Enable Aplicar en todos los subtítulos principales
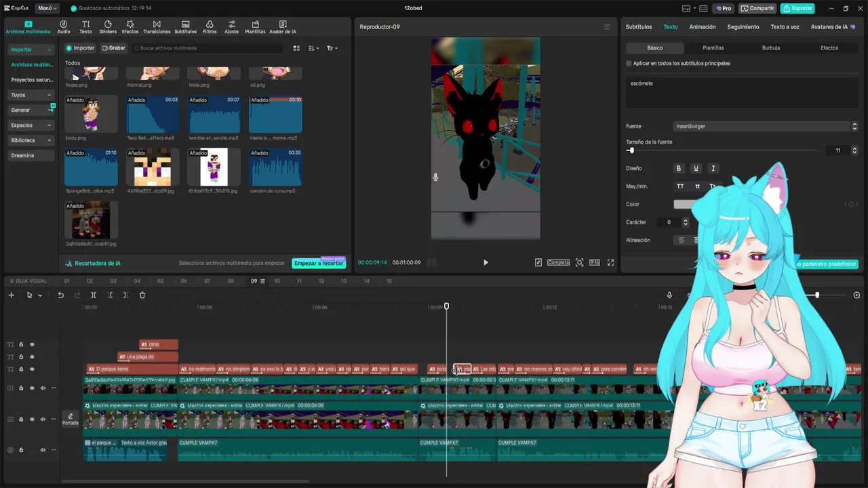Screen dimensions: 868x488 pyautogui.click(x=629, y=63)
